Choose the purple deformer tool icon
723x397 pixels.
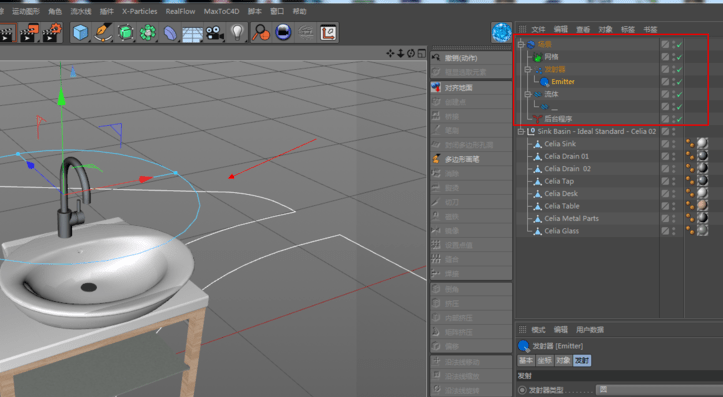click(x=170, y=33)
